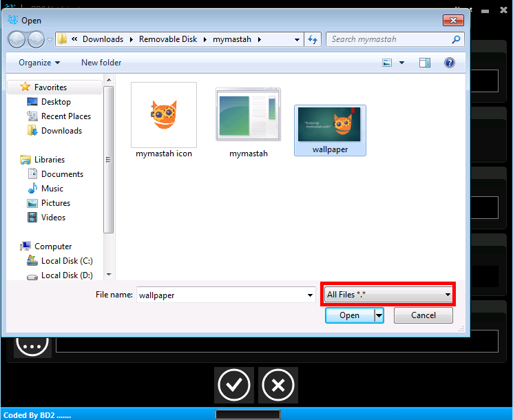Select mymastah in the address path
The width and height of the screenshot is (513, 420).
pyautogui.click(x=232, y=39)
